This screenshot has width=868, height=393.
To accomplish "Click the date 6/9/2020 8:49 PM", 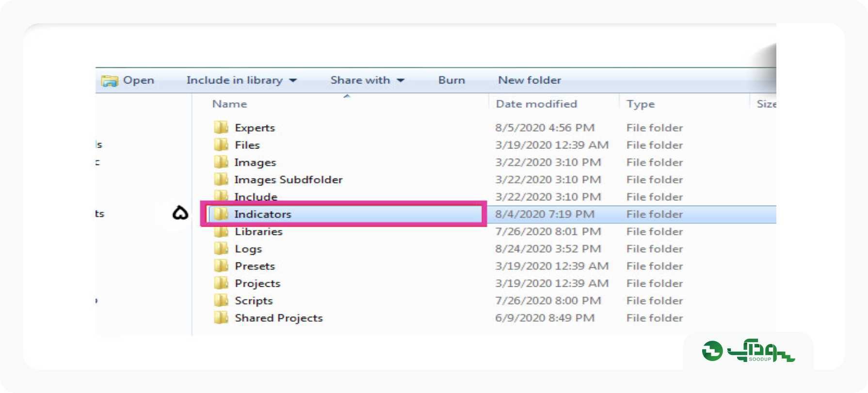I will tap(545, 318).
